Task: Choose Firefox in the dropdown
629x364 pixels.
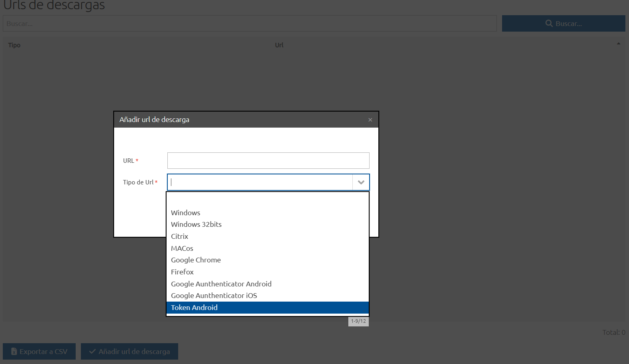Action: [267, 272]
